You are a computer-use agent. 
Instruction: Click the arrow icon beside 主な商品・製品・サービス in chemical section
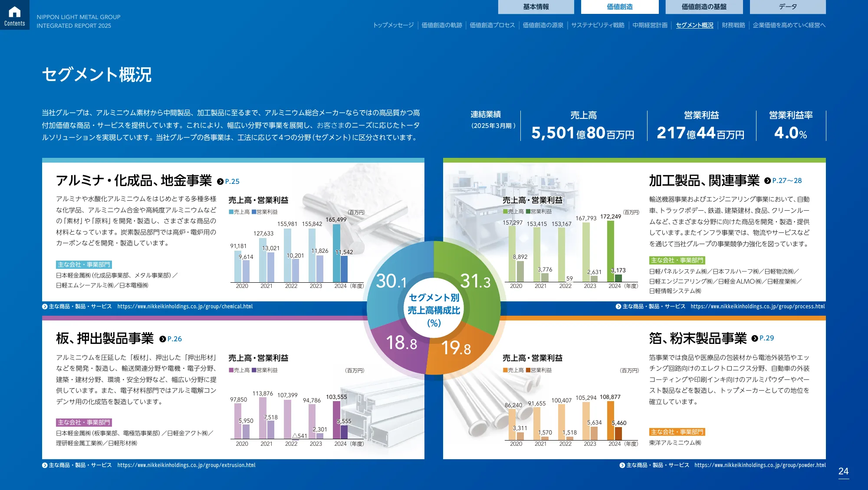point(44,307)
